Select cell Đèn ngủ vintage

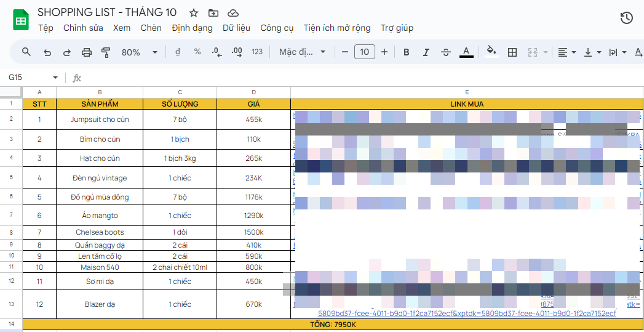point(100,178)
